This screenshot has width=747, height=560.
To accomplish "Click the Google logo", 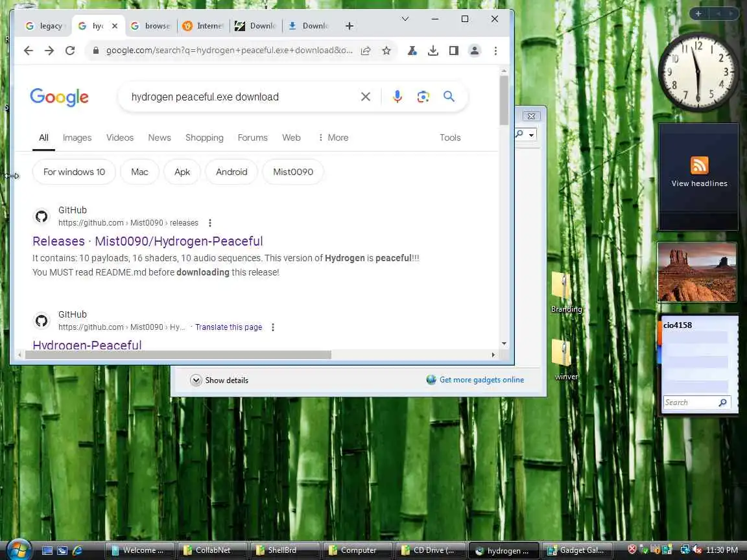I will (59, 97).
